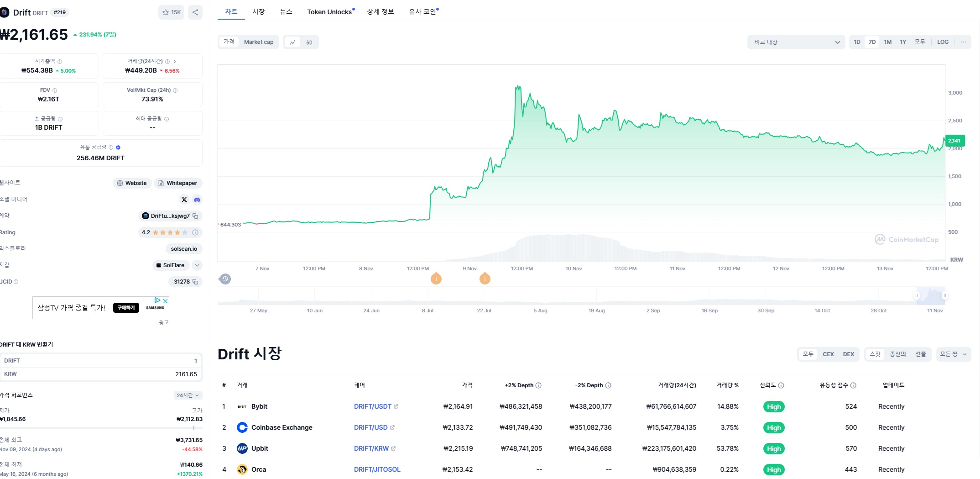
Task: Toggle LOG scale on chart
Action: click(x=943, y=42)
